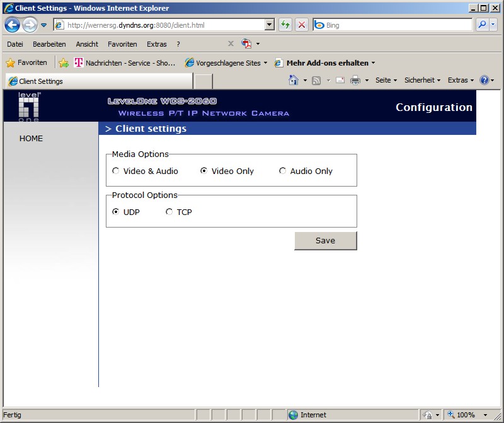Click the Internet Explorer title bar icon
The width and height of the screenshot is (504, 423).
pos(9,8)
